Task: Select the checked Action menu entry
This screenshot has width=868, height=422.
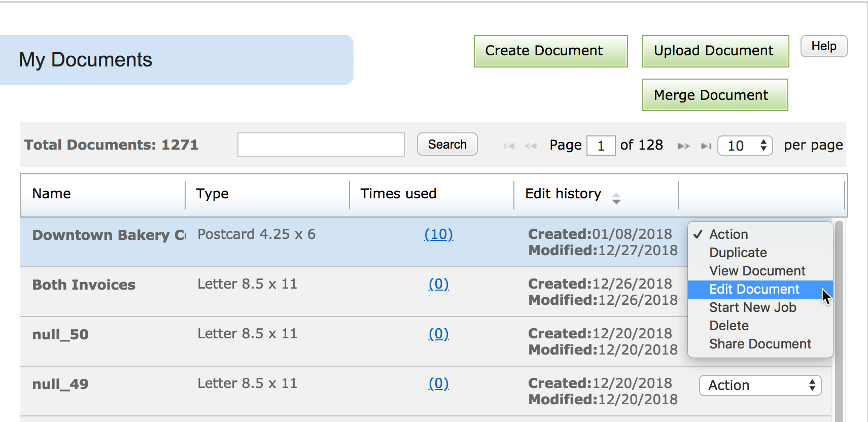Action: pyautogui.click(x=760, y=234)
